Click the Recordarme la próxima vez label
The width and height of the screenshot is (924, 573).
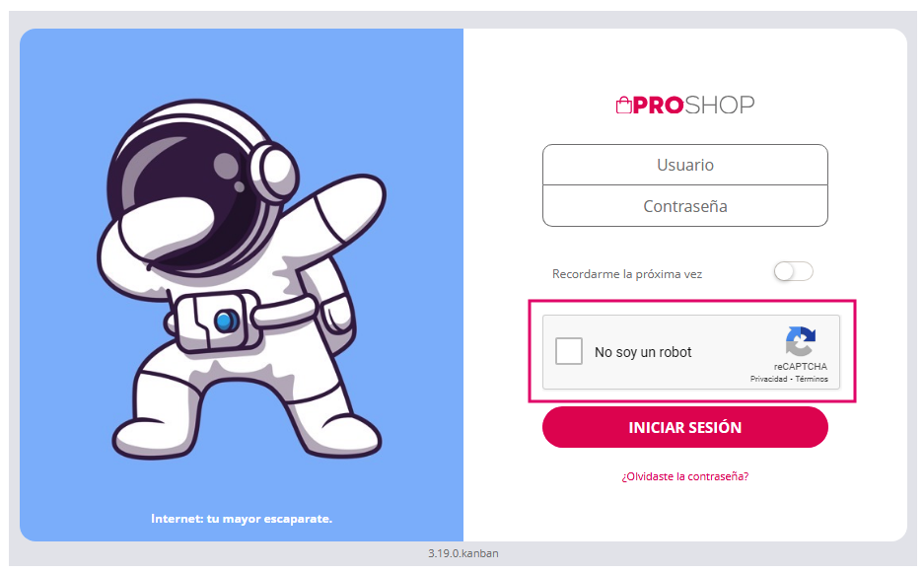[x=627, y=274]
